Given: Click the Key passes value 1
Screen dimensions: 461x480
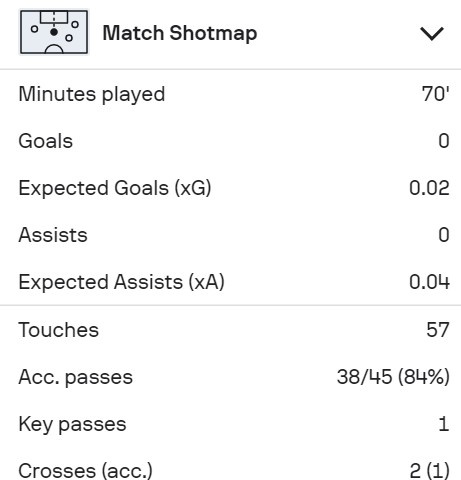Looking at the screenshot, I should click(444, 424).
